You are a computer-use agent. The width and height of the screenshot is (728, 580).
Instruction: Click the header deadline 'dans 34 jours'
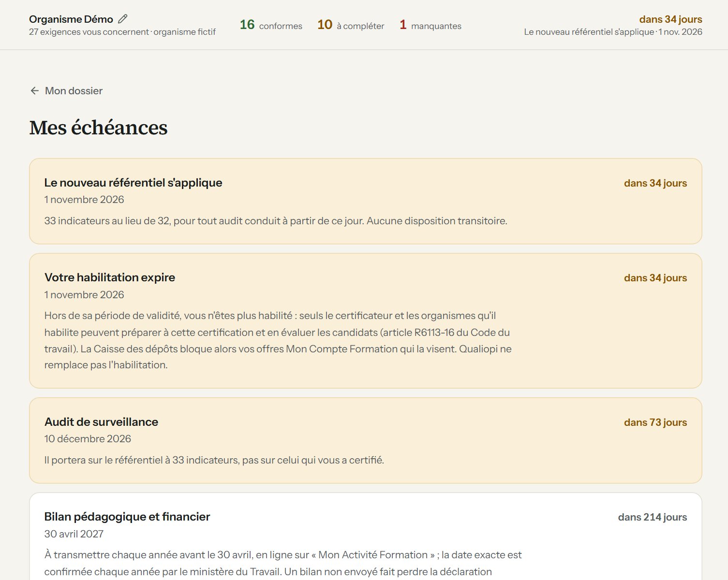coord(670,19)
